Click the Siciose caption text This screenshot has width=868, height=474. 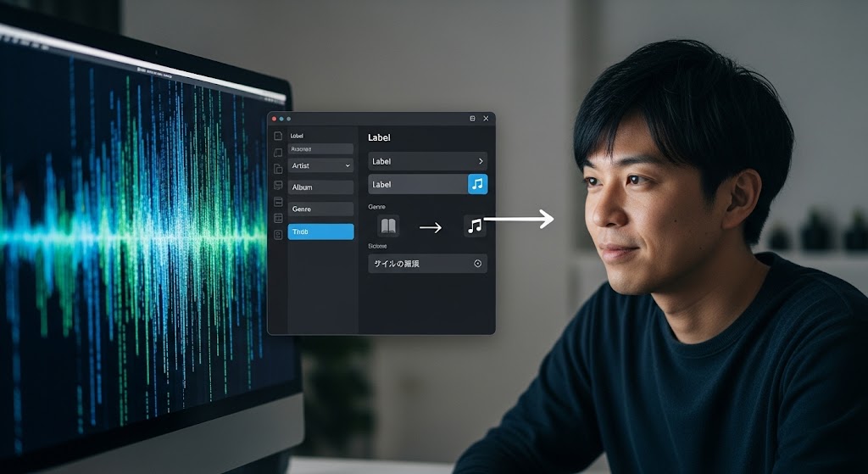point(377,246)
